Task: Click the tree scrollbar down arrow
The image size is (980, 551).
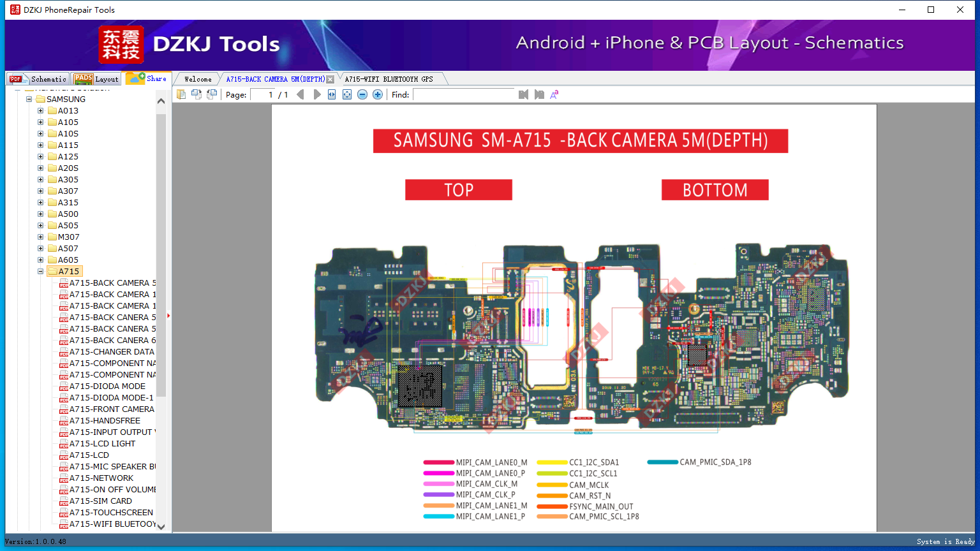Action: pos(161,527)
